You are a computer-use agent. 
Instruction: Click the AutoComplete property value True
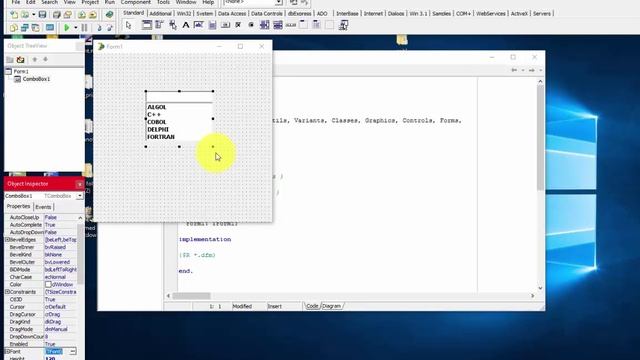[x=60, y=225]
